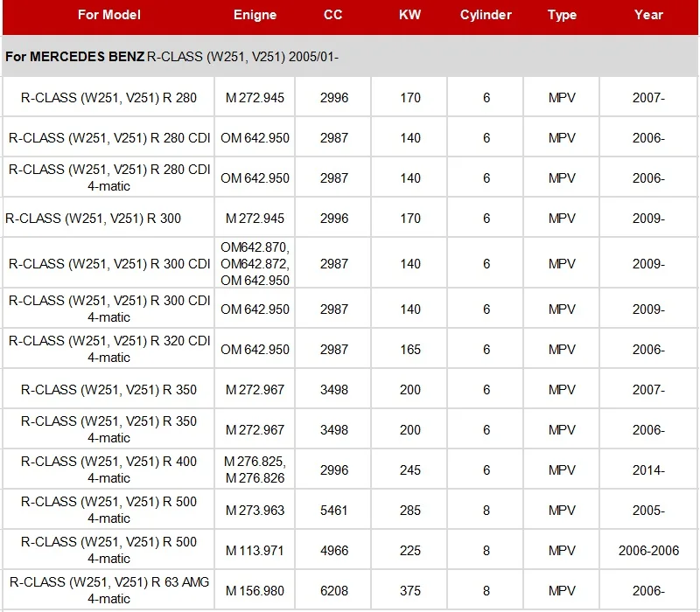Click the year value '2006-2006'

click(648, 551)
